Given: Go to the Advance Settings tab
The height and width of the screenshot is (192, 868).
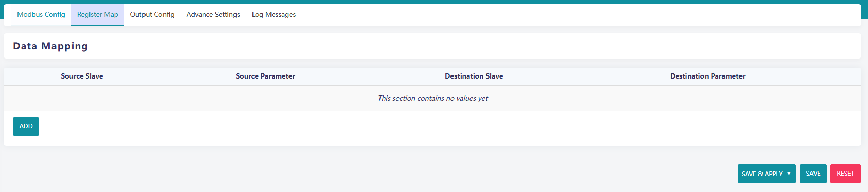Looking at the screenshot, I should tap(213, 15).
